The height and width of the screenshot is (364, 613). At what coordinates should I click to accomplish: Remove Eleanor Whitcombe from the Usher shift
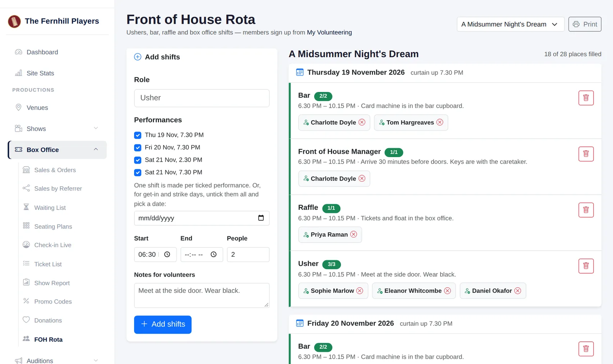pyautogui.click(x=447, y=290)
